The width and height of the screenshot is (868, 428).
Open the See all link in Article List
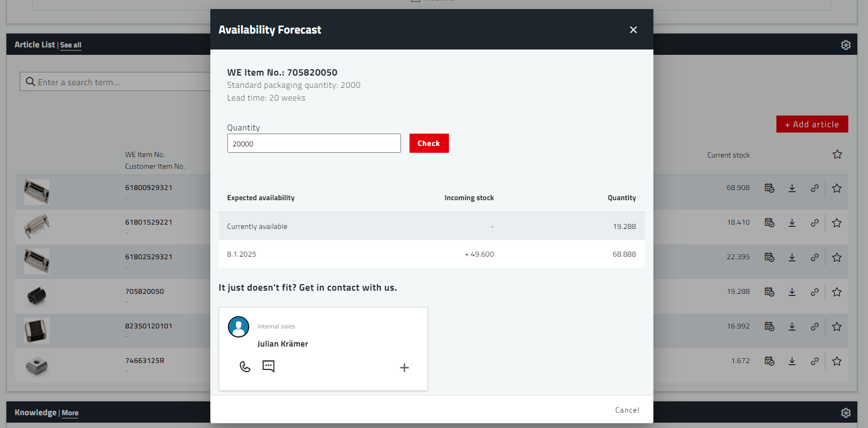click(x=71, y=45)
